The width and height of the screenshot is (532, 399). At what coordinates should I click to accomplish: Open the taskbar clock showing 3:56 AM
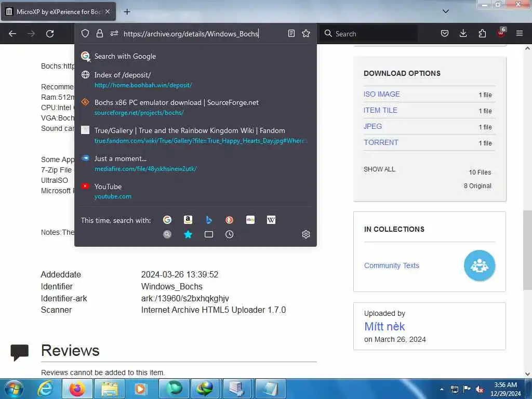[x=506, y=389]
